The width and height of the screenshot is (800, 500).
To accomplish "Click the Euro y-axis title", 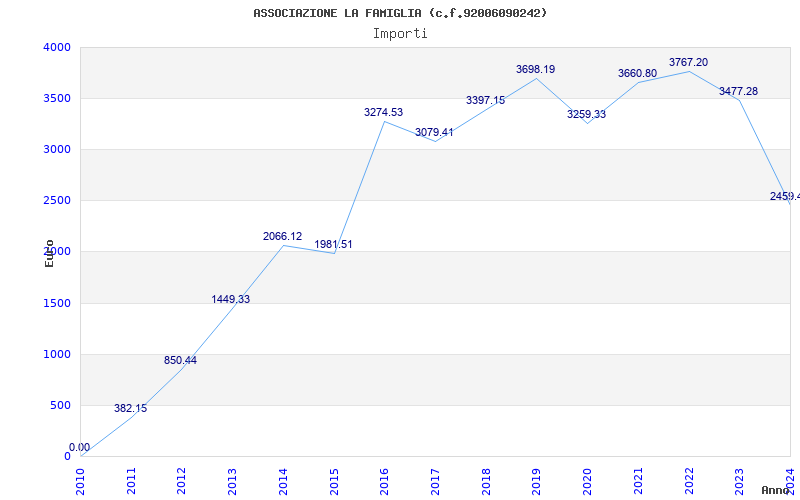I will pyautogui.click(x=49, y=254).
